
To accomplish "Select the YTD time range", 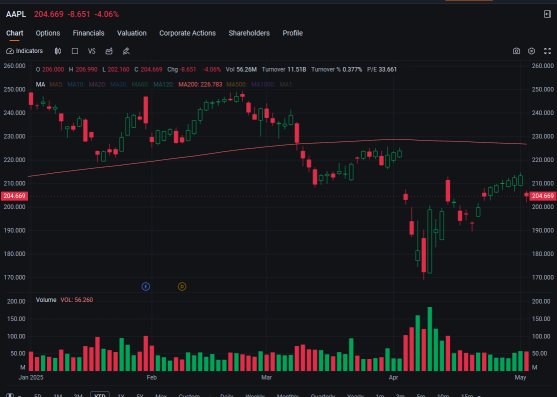I will coord(100,395).
